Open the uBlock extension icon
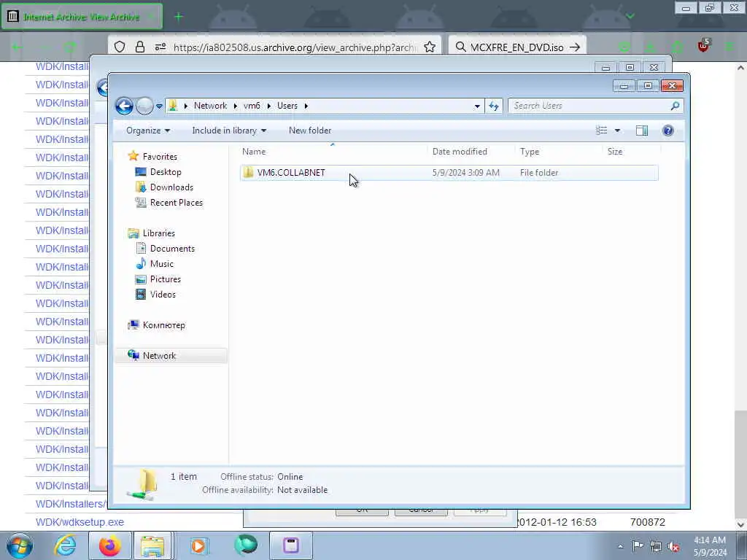Image resolution: width=747 pixels, height=560 pixels. [703, 46]
